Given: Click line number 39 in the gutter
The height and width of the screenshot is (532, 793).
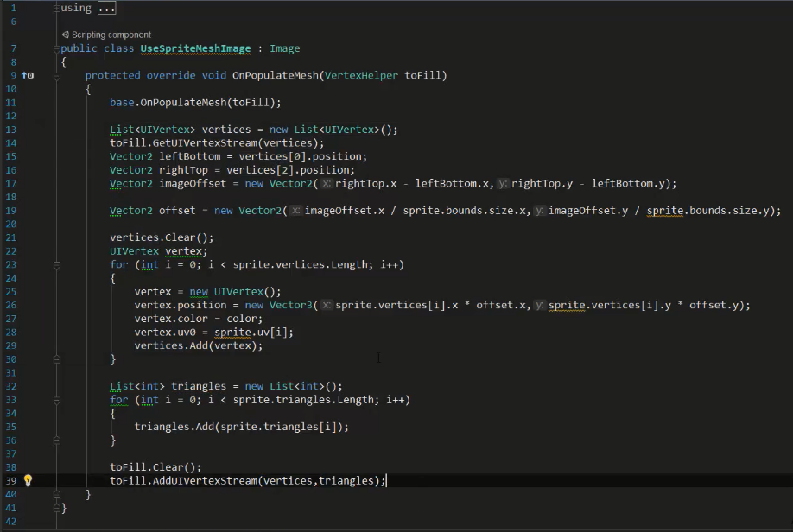Looking at the screenshot, I should pyautogui.click(x=11, y=481).
